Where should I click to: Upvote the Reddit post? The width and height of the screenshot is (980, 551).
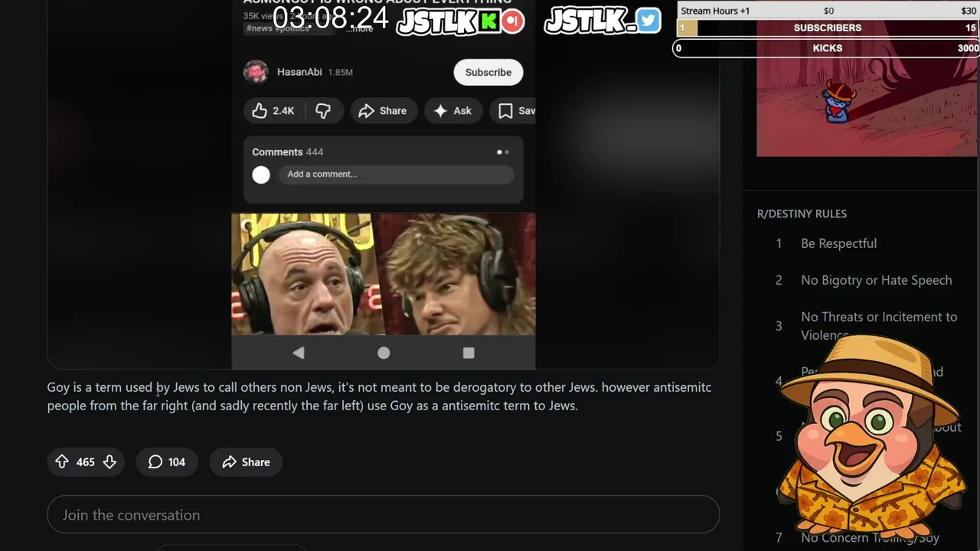click(x=62, y=461)
